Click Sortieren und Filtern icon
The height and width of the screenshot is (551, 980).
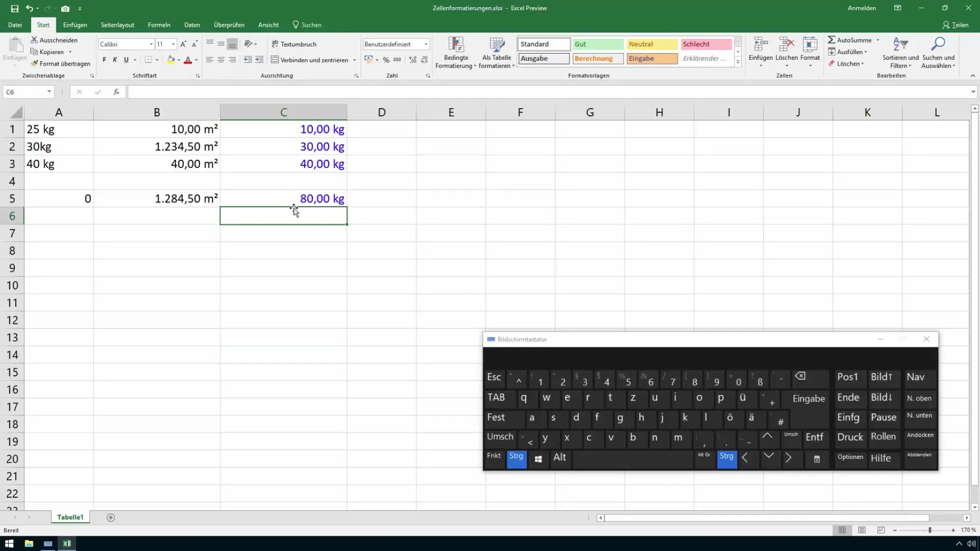pyautogui.click(x=900, y=45)
